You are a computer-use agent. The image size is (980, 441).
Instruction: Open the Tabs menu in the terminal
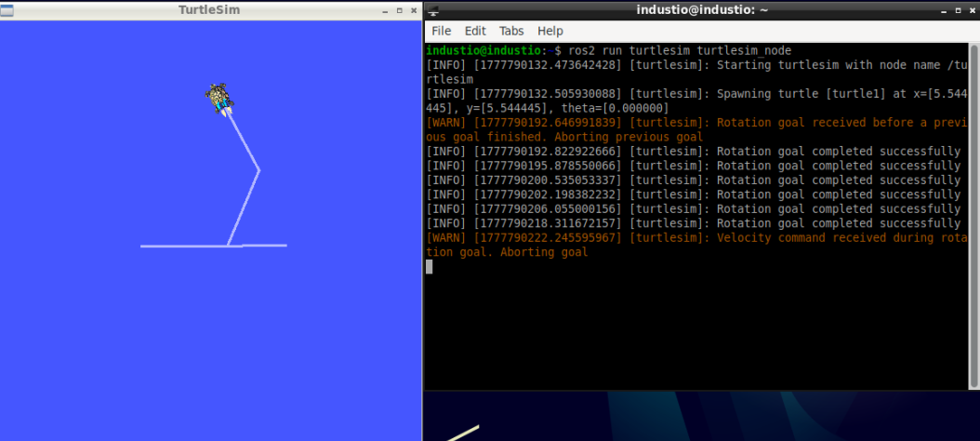[511, 31]
